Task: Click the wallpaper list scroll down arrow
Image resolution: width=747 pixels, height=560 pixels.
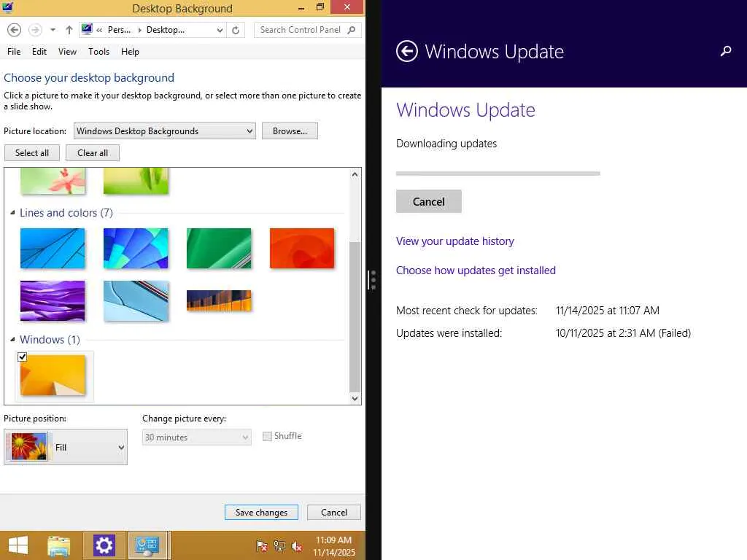Action: click(x=355, y=399)
